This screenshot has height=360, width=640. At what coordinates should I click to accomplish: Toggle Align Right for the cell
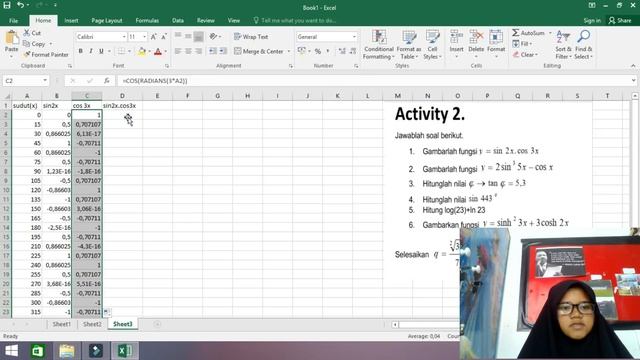tap(198, 51)
